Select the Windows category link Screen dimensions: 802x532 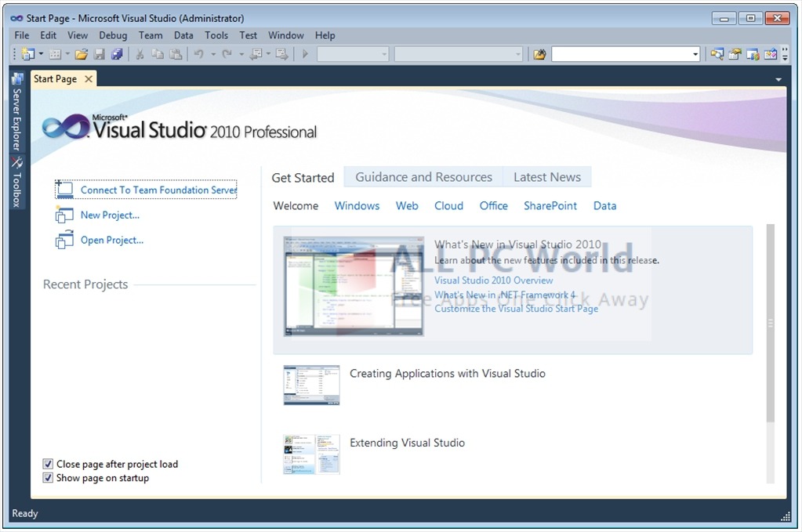(357, 205)
